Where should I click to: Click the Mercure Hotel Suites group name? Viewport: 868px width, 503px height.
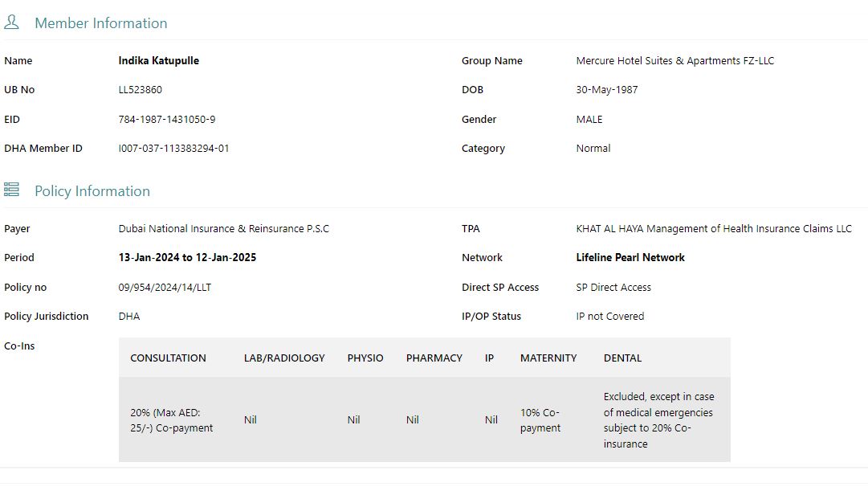tap(674, 61)
